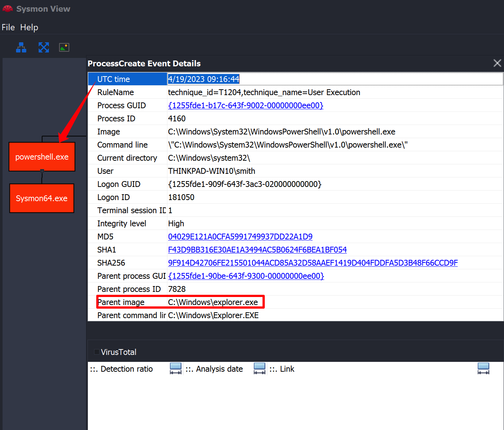The height and width of the screenshot is (430, 504).
Task: Open the Process GUID link
Action: click(x=246, y=105)
